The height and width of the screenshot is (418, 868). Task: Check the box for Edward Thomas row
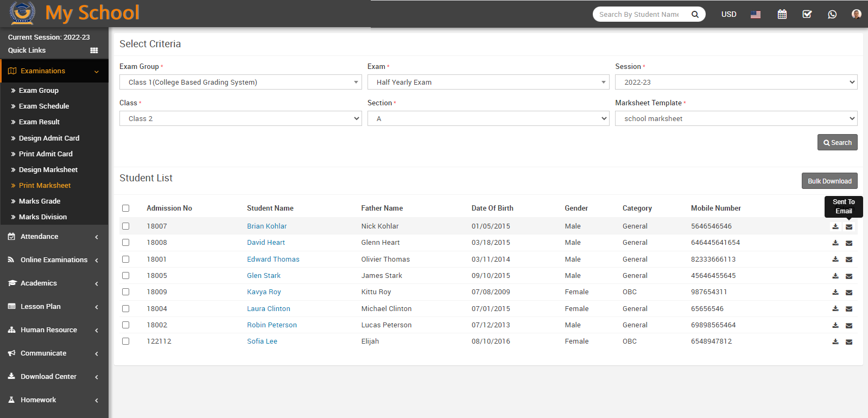(126, 259)
